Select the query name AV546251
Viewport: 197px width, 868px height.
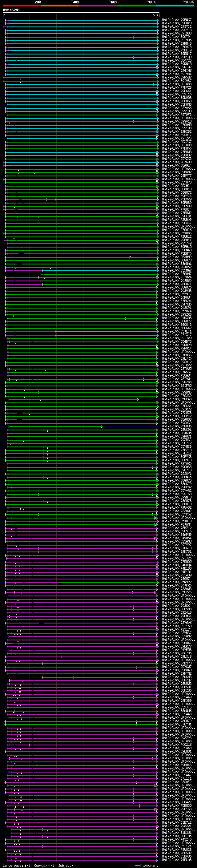(11, 10)
